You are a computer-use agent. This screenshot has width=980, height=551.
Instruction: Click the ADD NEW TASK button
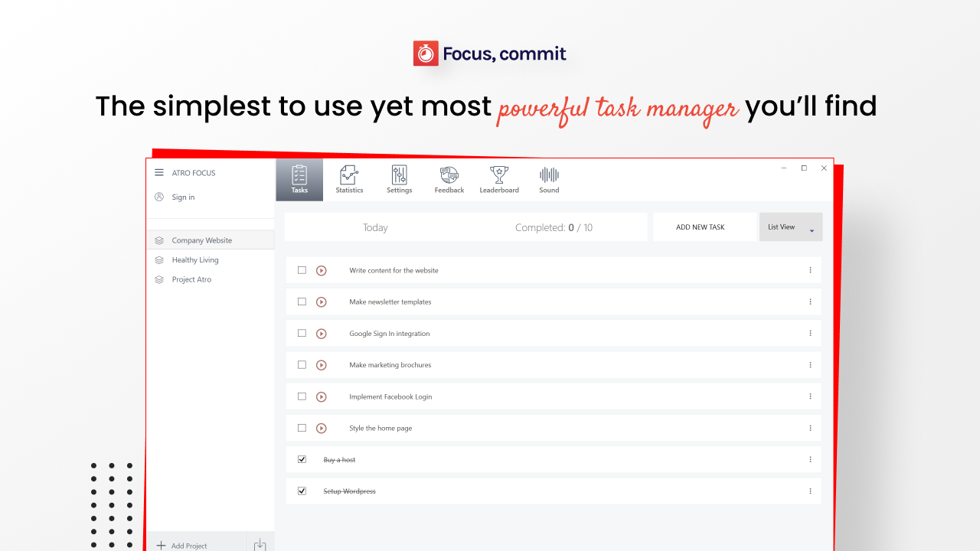700,227
